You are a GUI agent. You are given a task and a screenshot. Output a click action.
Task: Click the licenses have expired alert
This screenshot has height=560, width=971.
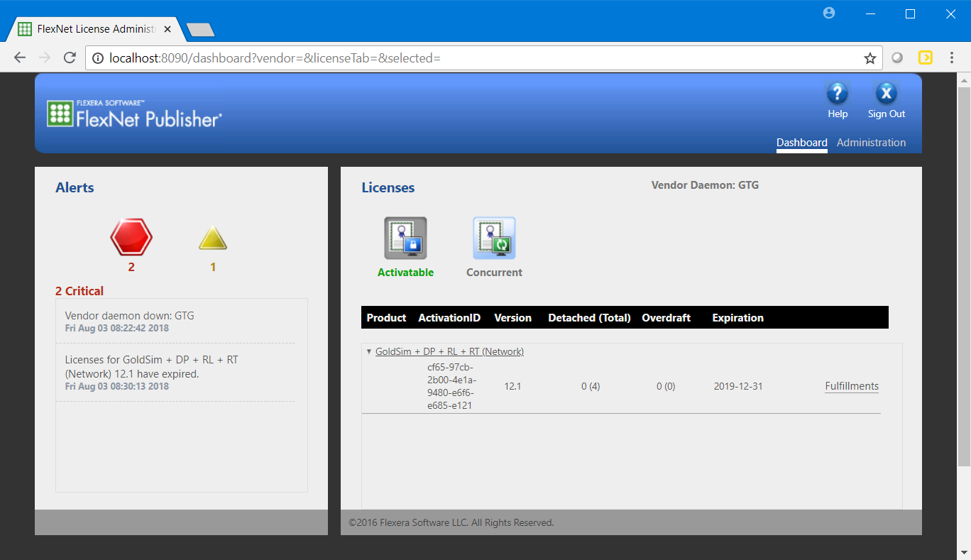(151, 366)
